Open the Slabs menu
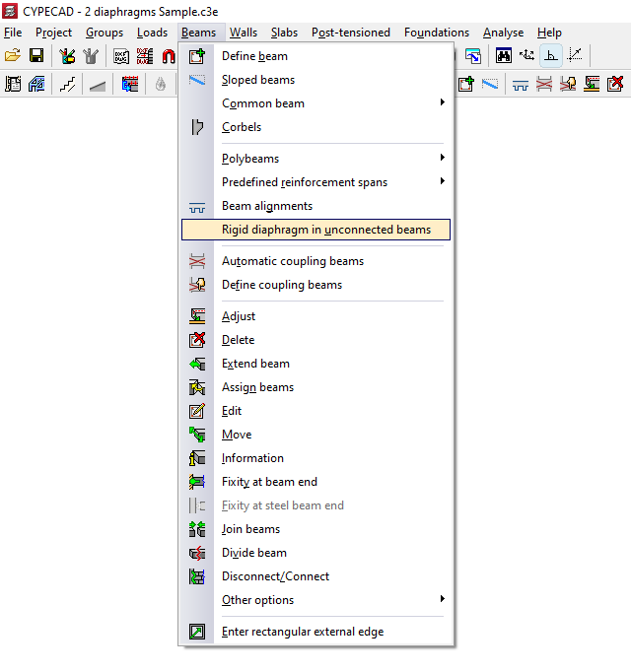Image resolution: width=631 pixels, height=672 pixels. pyautogui.click(x=284, y=33)
